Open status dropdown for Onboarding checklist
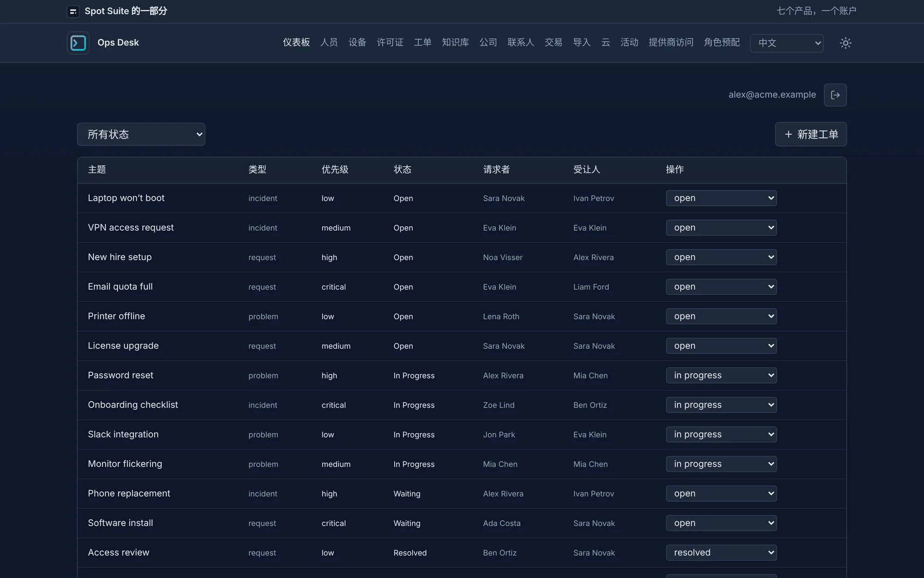 pos(721,405)
